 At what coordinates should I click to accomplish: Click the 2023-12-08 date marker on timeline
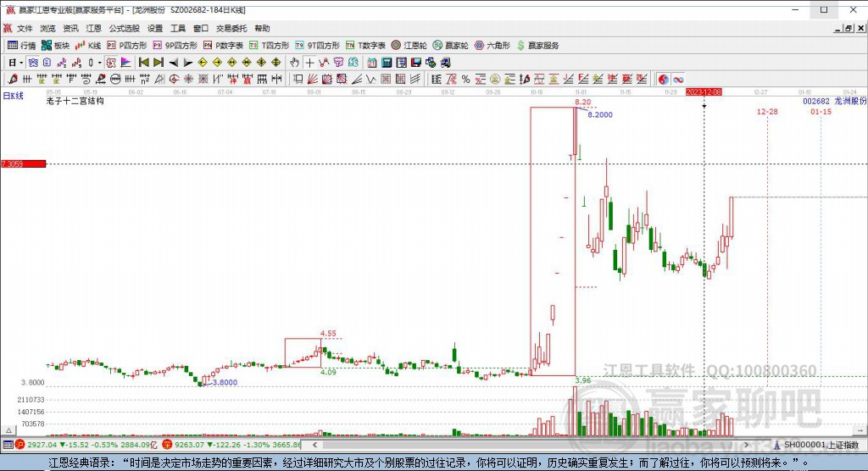703,91
